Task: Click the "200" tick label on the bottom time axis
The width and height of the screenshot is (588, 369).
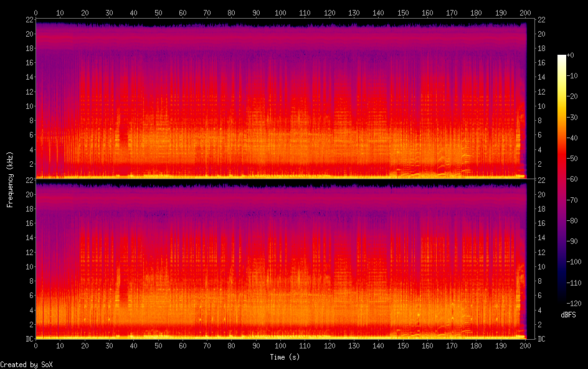Action: tap(525, 345)
